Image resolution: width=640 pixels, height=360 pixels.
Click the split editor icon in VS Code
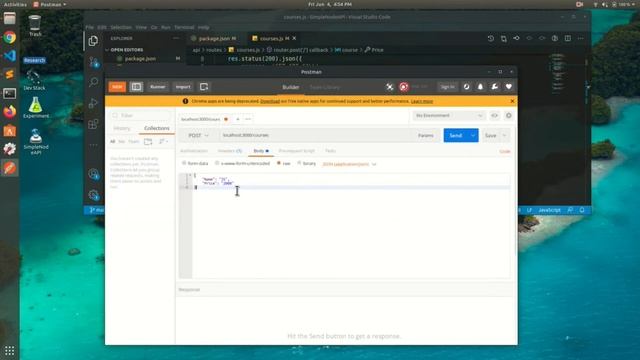568,38
